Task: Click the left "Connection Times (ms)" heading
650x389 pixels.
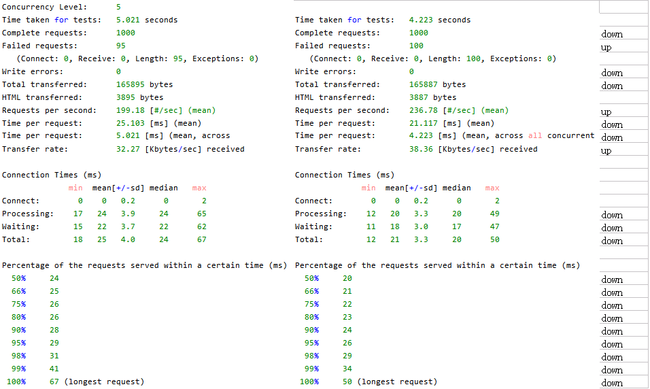Action: point(51,175)
